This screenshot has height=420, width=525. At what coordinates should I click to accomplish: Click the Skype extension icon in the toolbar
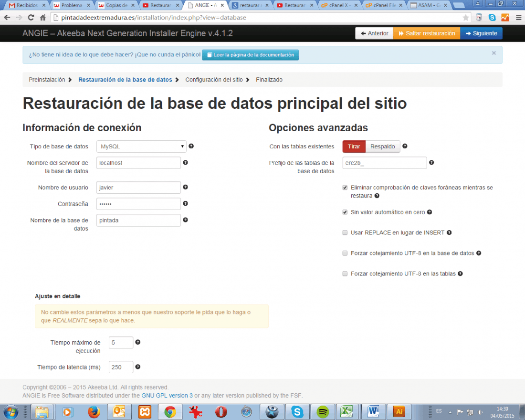(492, 17)
